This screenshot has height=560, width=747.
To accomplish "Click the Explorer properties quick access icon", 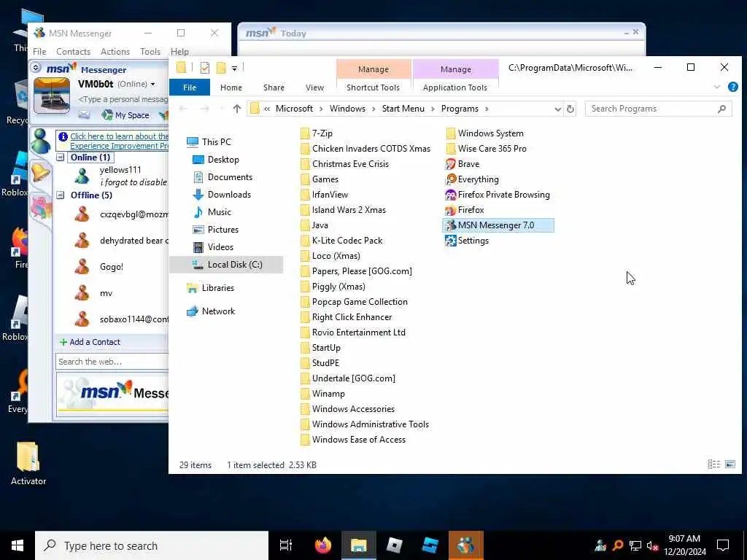I will (x=205, y=68).
